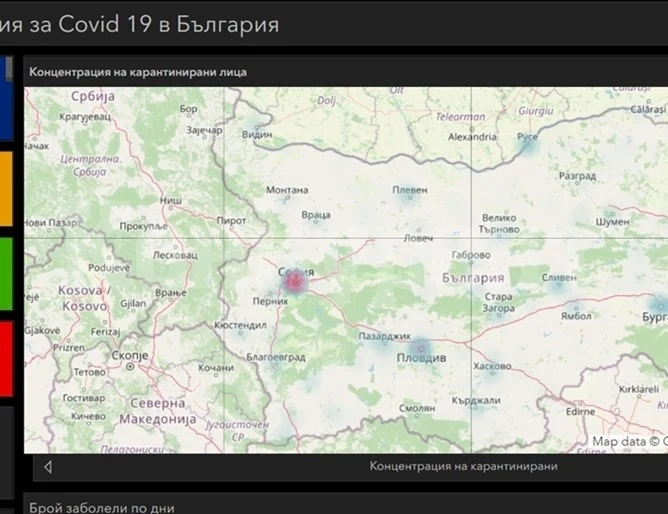This screenshot has height=514, width=668.
Task: Click the red Sofia heat hotspot
Action: point(295,283)
